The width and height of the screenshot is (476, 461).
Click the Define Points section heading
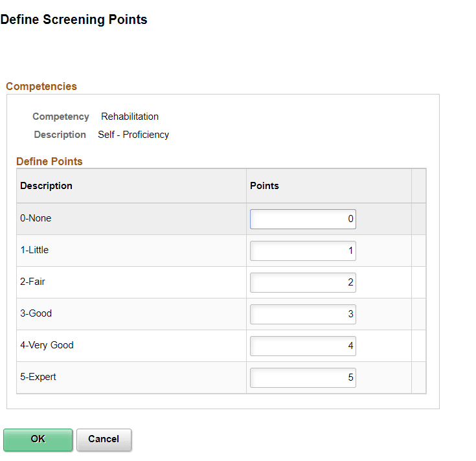pyautogui.click(x=49, y=161)
